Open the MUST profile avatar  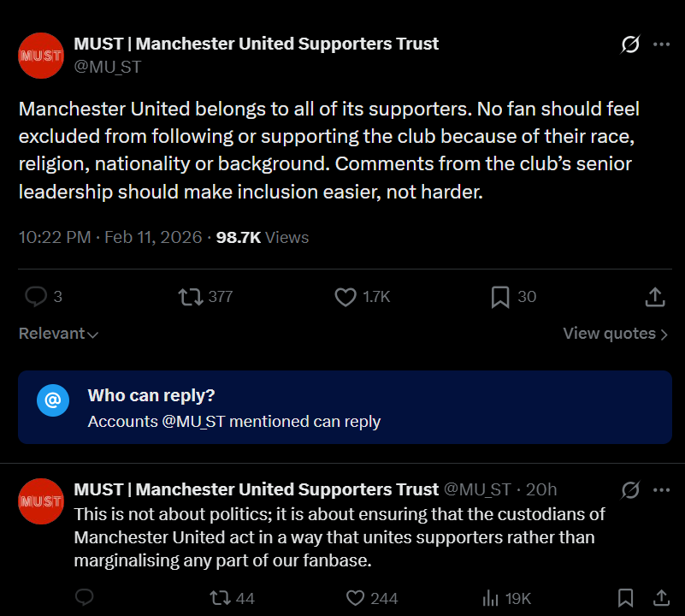tap(40, 55)
